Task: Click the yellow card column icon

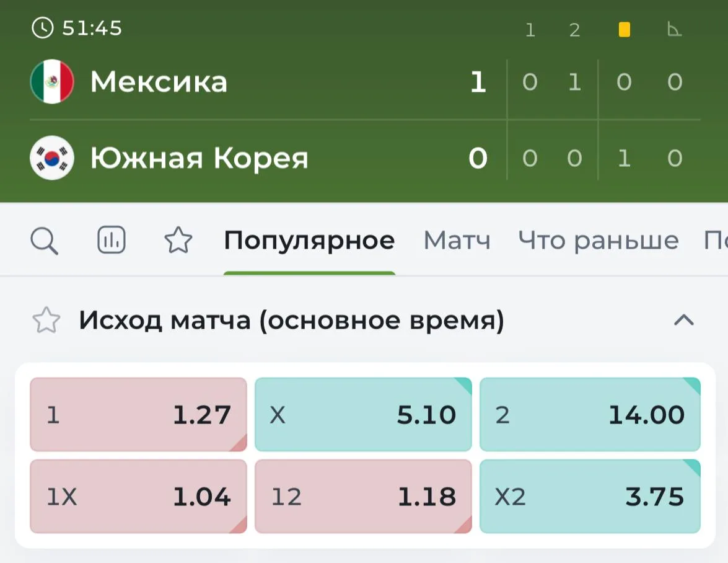Action: tap(625, 30)
